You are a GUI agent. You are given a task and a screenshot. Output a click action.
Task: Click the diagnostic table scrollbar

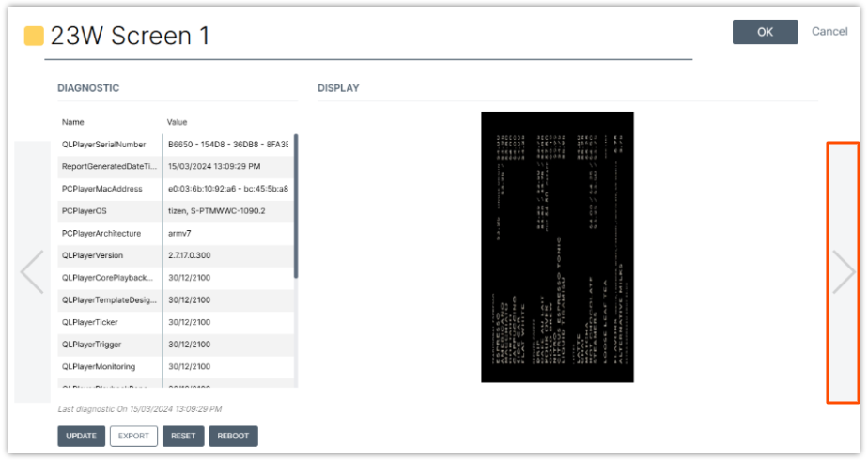296,207
